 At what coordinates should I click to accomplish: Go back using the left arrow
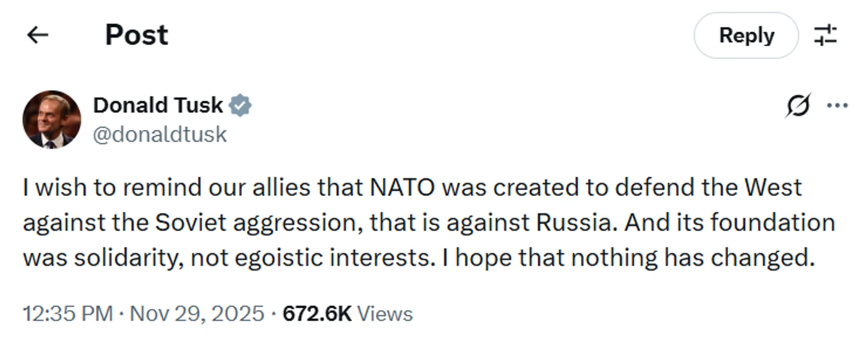[x=38, y=35]
